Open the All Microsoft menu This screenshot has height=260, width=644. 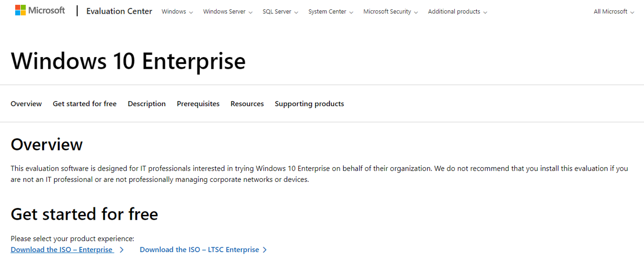click(614, 12)
